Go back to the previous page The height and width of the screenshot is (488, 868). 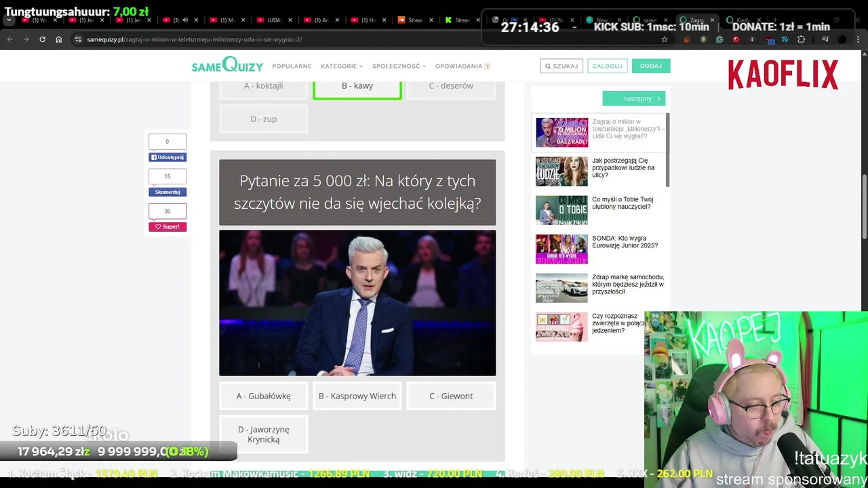click(x=9, y=39)
